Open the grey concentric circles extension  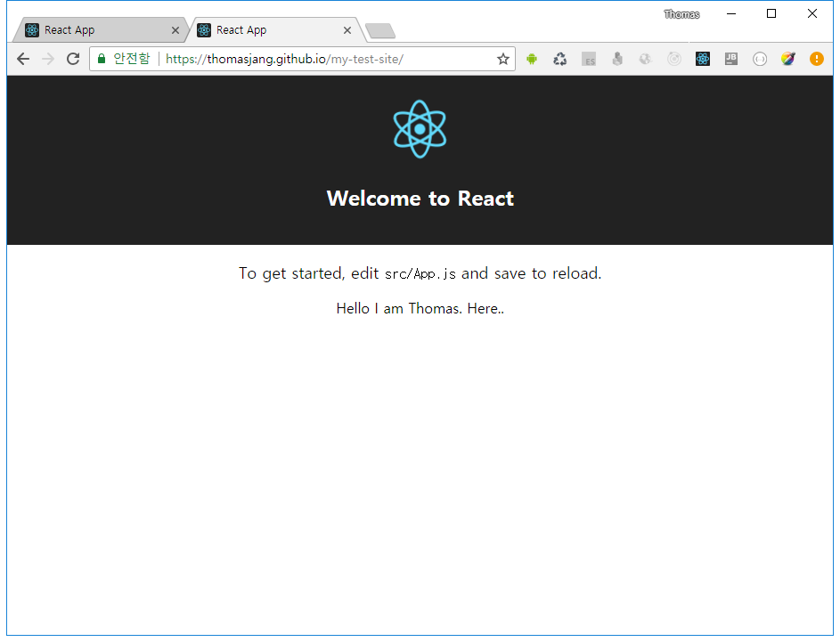(x=674, y=59)
